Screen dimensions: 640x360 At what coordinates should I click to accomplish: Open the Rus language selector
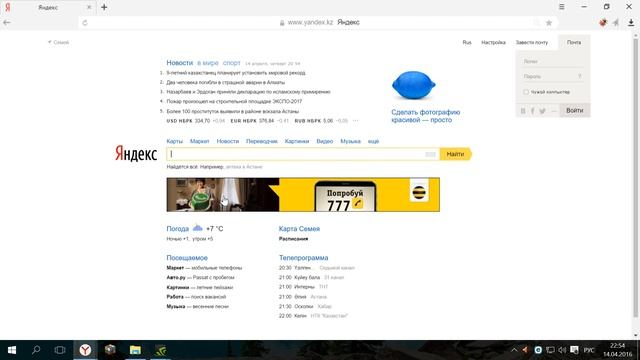[467, 42]
